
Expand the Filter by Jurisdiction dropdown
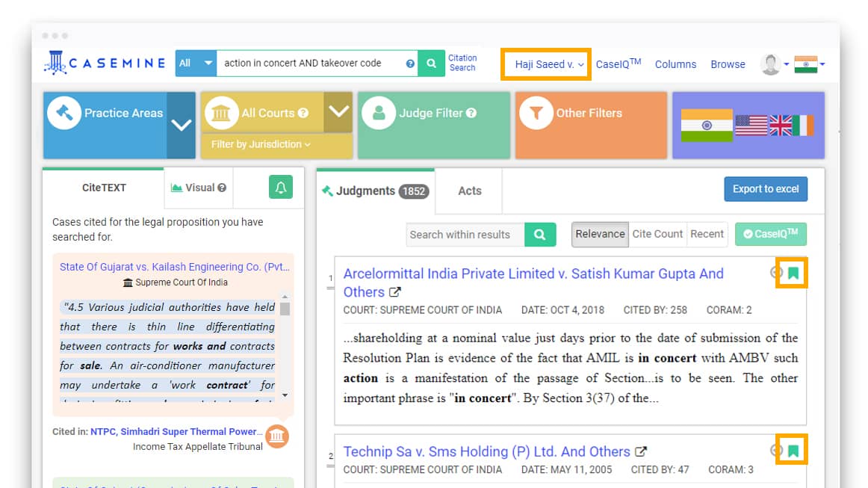coord(261,144)
